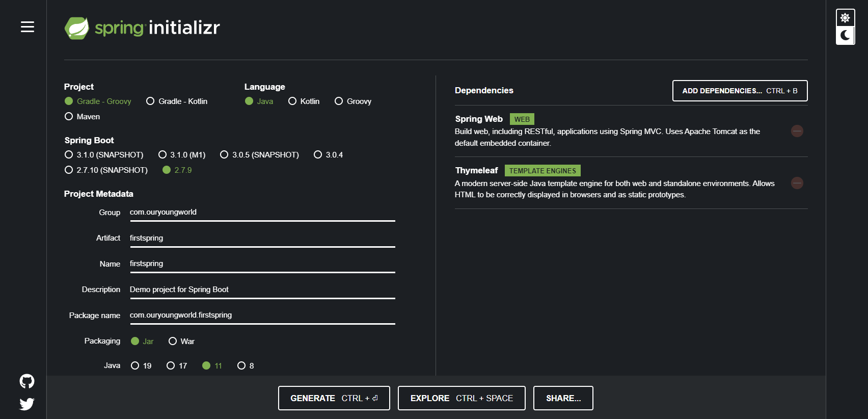Viewport: 868px width, 419px height.
Task: Choose Kotlin as the language
Action: pyautogui.click(x=304, y=101)
